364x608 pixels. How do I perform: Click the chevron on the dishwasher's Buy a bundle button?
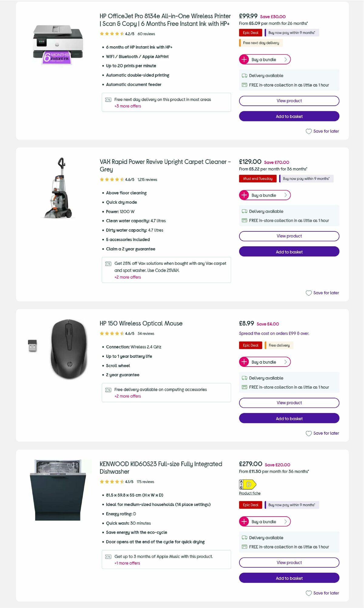click(x=285, y=521)
